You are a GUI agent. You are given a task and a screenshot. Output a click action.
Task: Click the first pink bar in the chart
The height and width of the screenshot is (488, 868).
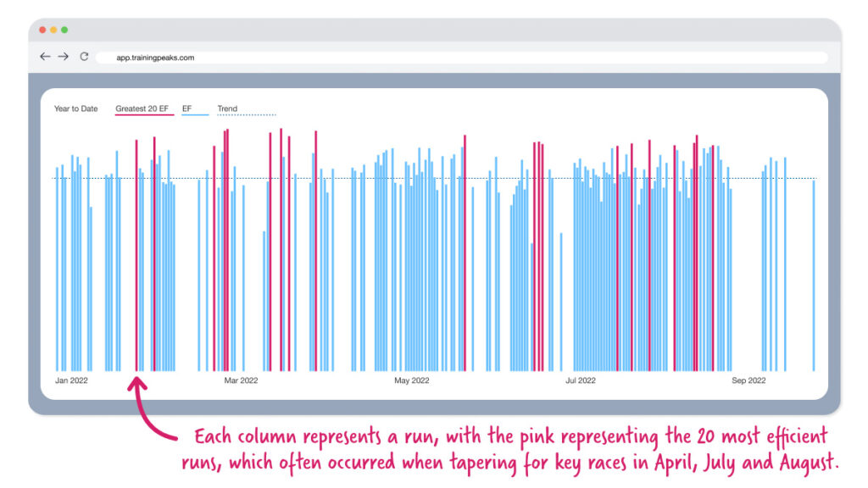136,254
